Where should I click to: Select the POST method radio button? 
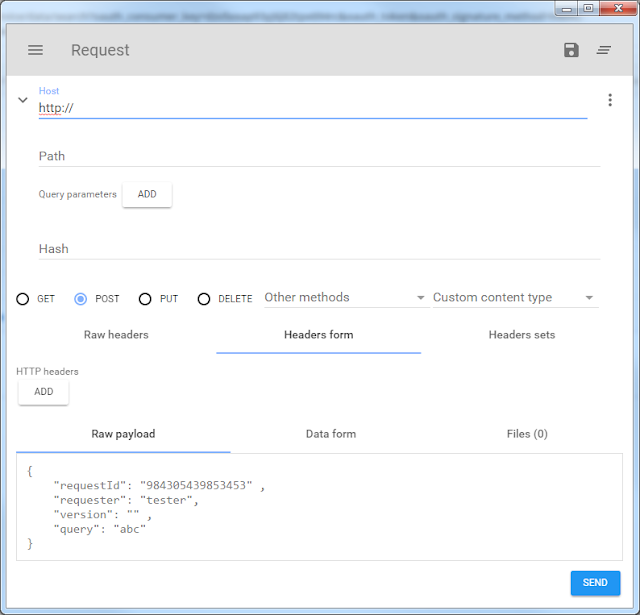[81, 299]
